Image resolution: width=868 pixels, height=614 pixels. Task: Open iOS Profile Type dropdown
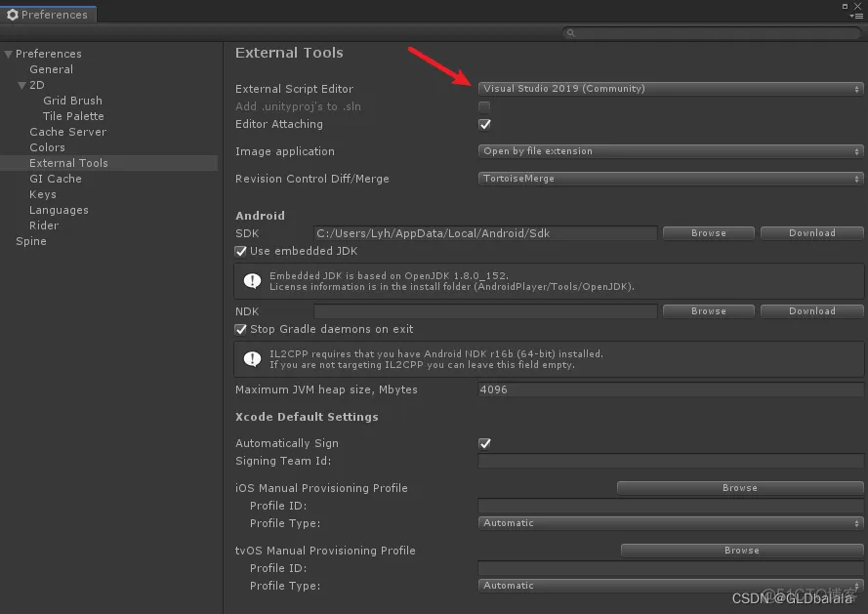(671, 522)
